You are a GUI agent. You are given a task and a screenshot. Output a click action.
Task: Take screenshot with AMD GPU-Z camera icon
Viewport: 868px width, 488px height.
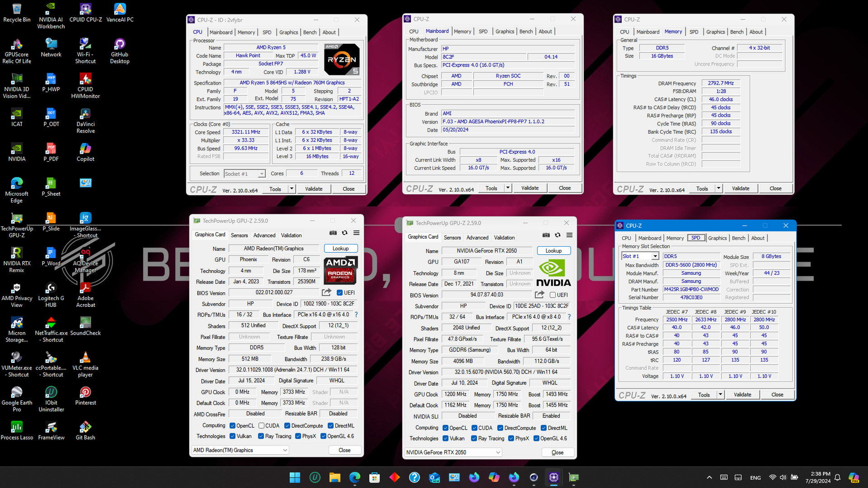click(x=333, y=233)
